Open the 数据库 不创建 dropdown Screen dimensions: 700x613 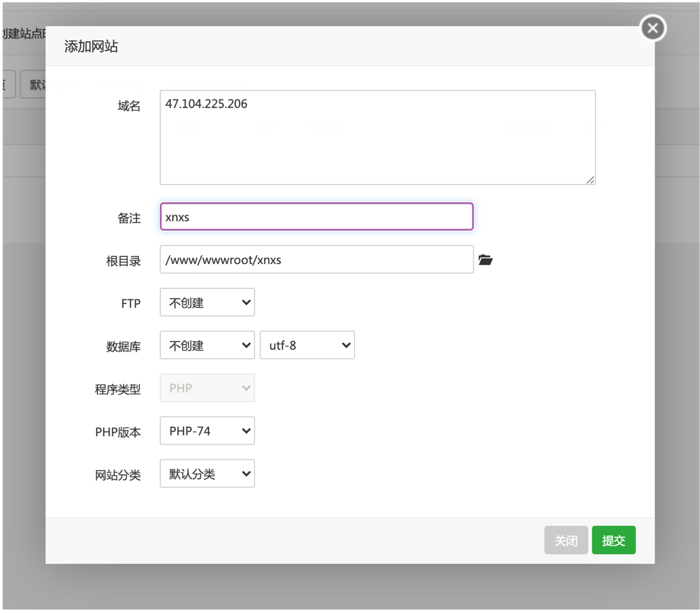point(207,345)
